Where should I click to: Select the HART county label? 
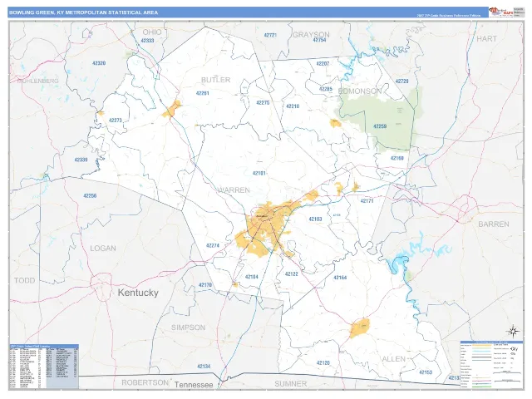(x=486, y=39)
